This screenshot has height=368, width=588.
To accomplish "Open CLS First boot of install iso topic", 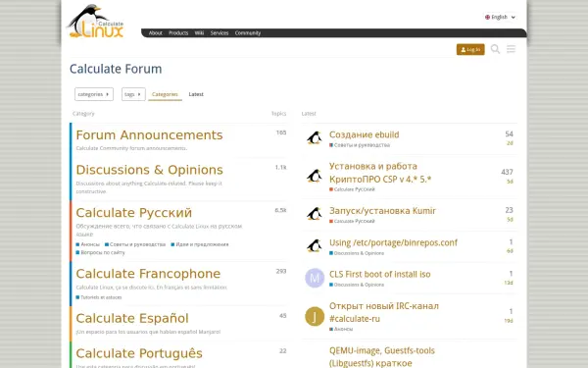I will click(x=380, y=274).
